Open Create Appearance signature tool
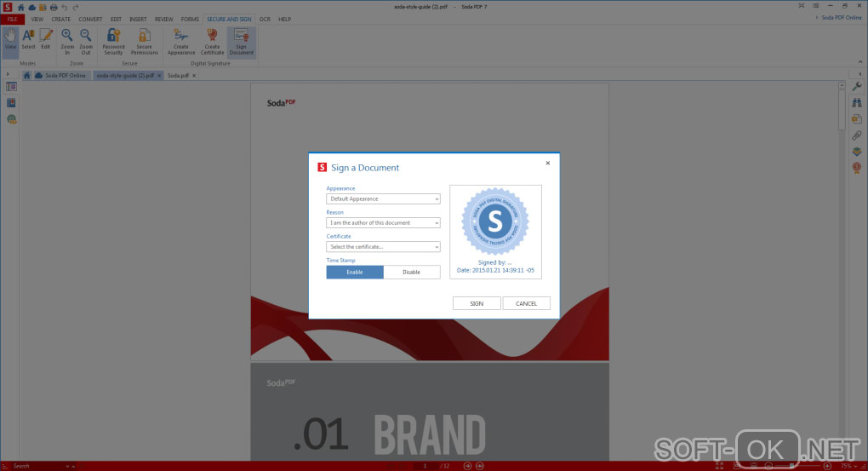Image resolution: width=868 pixels, height=471 pixels. 181,42
